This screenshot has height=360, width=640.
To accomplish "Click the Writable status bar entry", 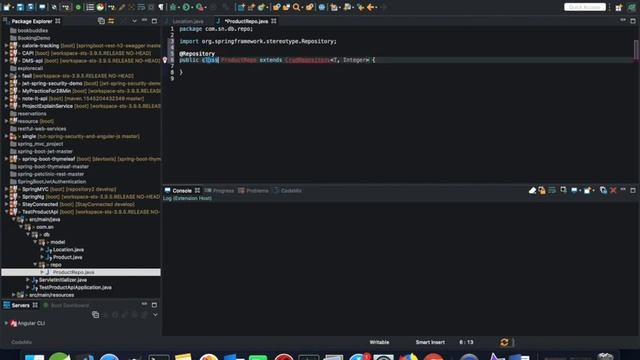I will click(379, 342).
